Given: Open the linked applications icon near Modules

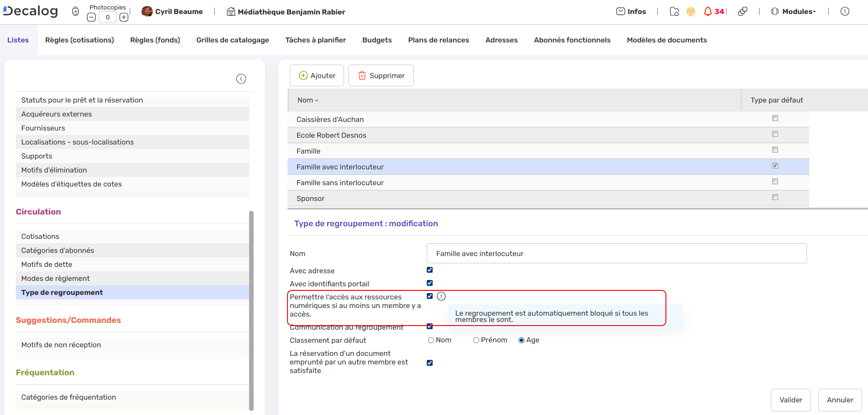Looking at the screenshot, I should [x=743, y=11].
